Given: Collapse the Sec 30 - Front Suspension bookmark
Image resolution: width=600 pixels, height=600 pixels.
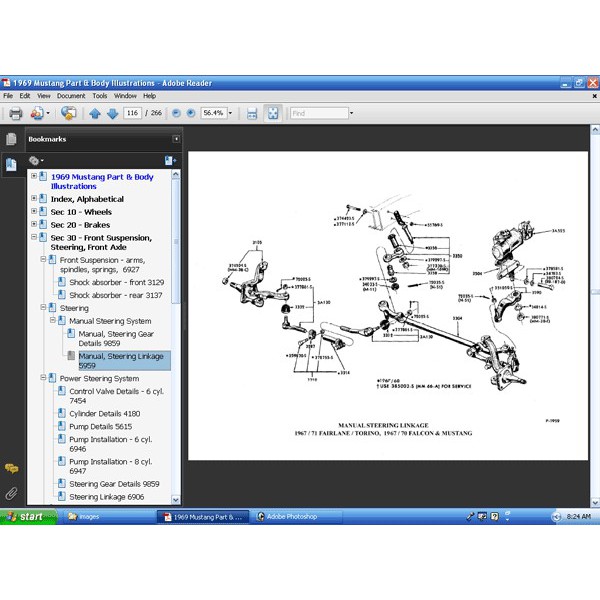Looking at the screenshot, I should pyautogui.click(x=34, y=237).
